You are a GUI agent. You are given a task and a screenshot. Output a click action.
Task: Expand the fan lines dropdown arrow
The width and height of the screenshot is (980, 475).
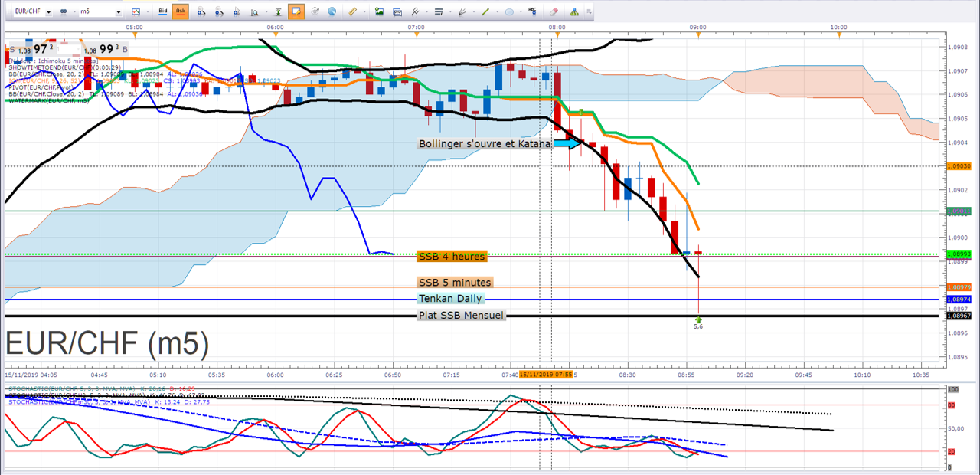click(x=474, y=11)
